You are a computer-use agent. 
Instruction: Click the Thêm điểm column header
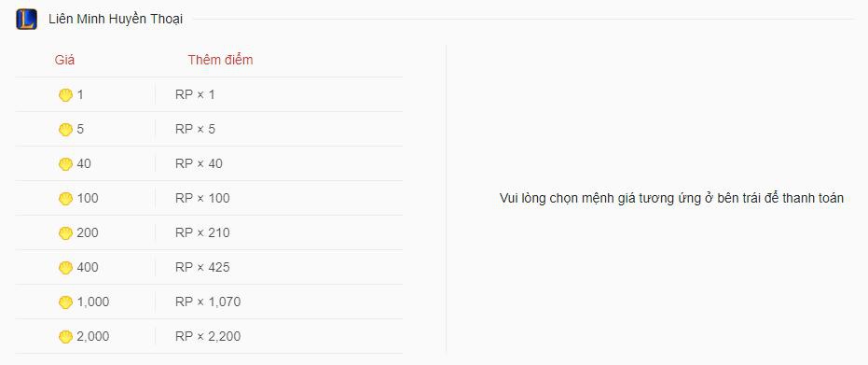pos(220,60)
